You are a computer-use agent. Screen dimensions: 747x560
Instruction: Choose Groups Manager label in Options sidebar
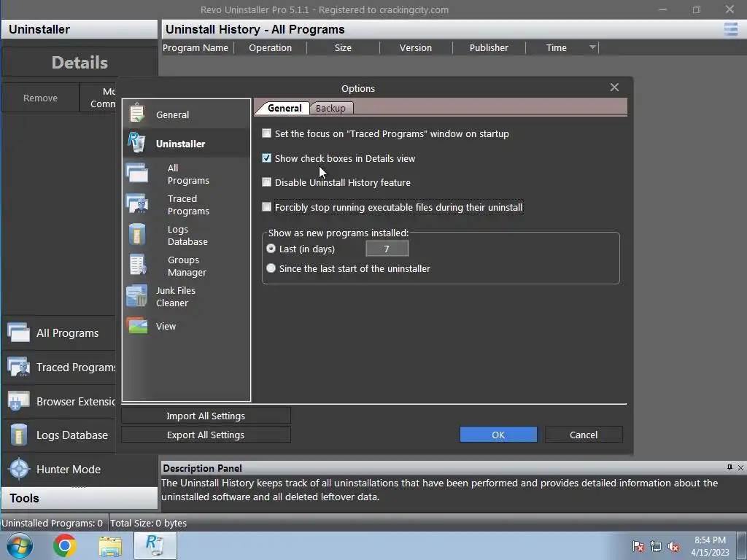[x=187, y=265]
